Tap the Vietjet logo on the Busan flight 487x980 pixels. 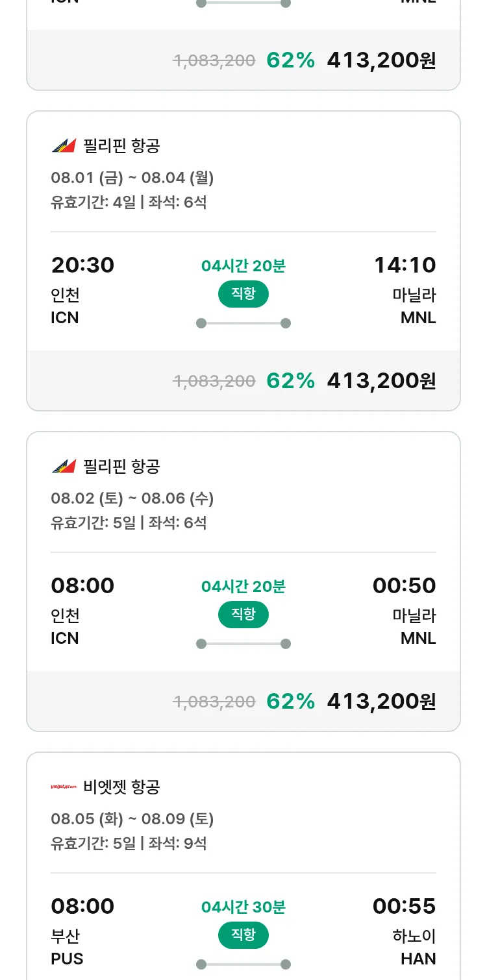[x=64, y=787]
